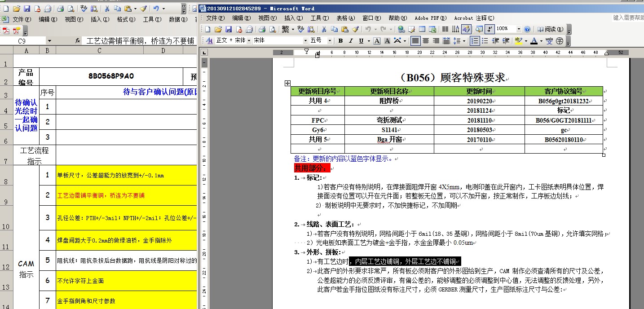The height and width of the screenshot is (309, 644).
Task: Click Excel row 9 header
Action: tap(6, 195)
